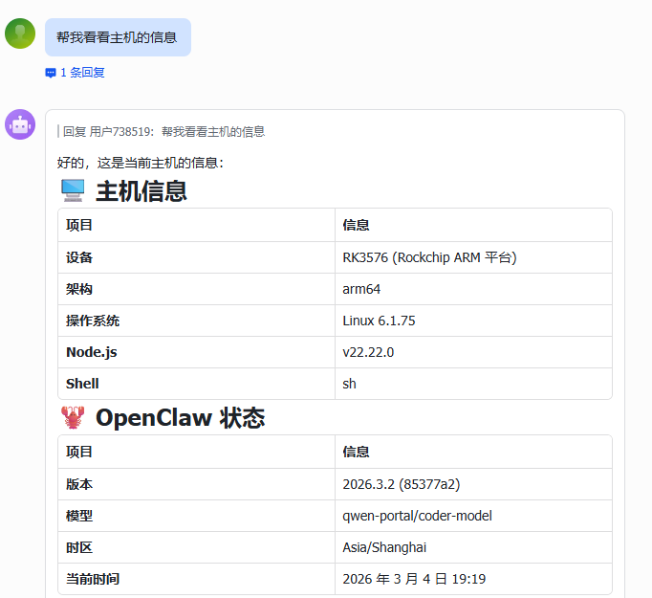Select the OpenClaw 状态 heading
This screenshot has width=652, height=598.
(180, 418)
